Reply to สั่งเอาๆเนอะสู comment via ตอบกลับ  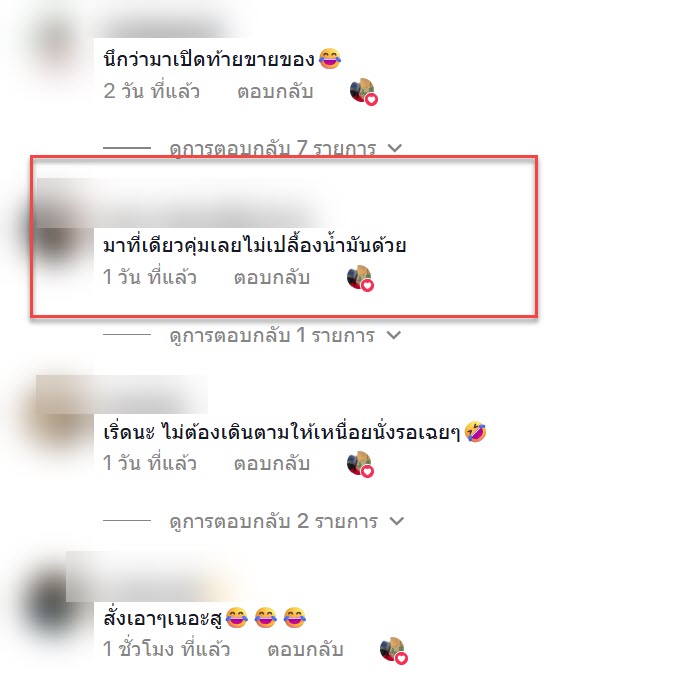pos(305,650)
